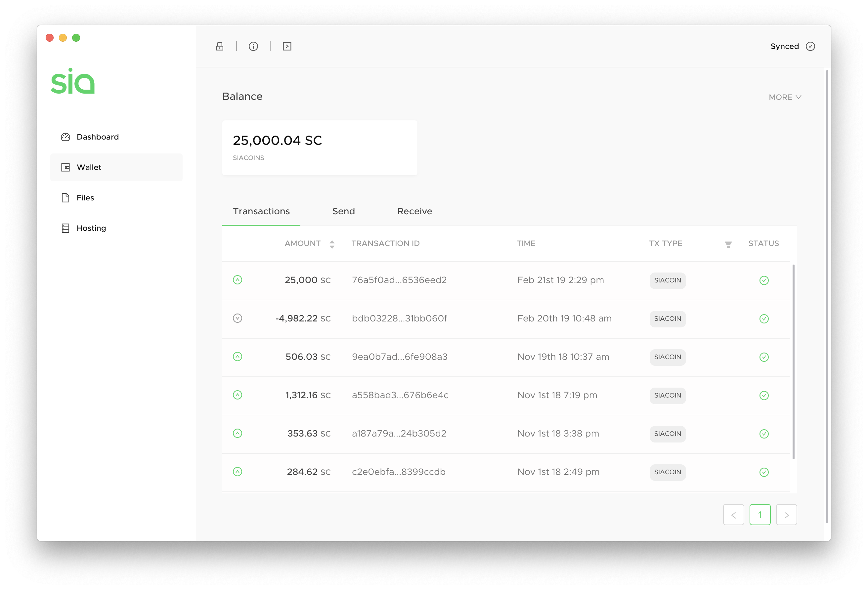Click the Sia logo
Image resolution: width=868 pixels, height=590 pixels.
(x=73, y=81)
